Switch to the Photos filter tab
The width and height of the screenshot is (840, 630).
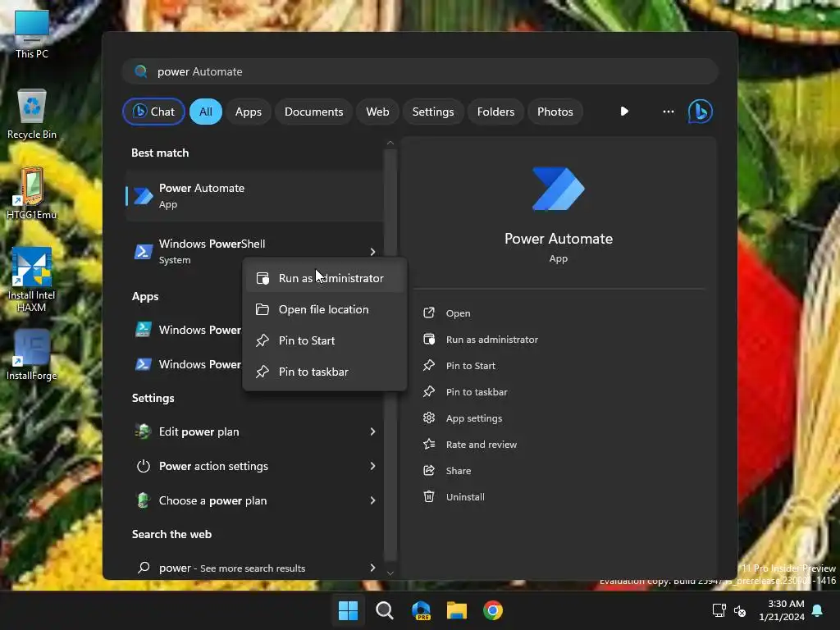555,112
